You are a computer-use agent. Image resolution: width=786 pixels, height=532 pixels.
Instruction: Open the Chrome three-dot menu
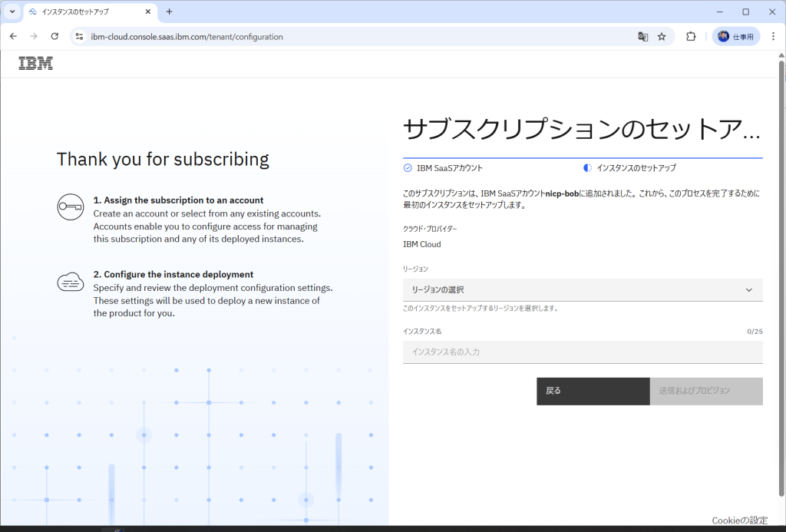773,37
